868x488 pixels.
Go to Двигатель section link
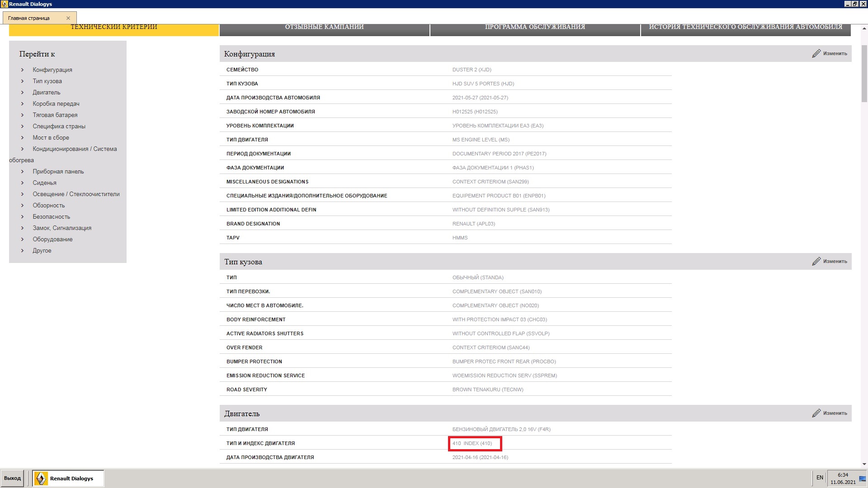click(46, 92)
